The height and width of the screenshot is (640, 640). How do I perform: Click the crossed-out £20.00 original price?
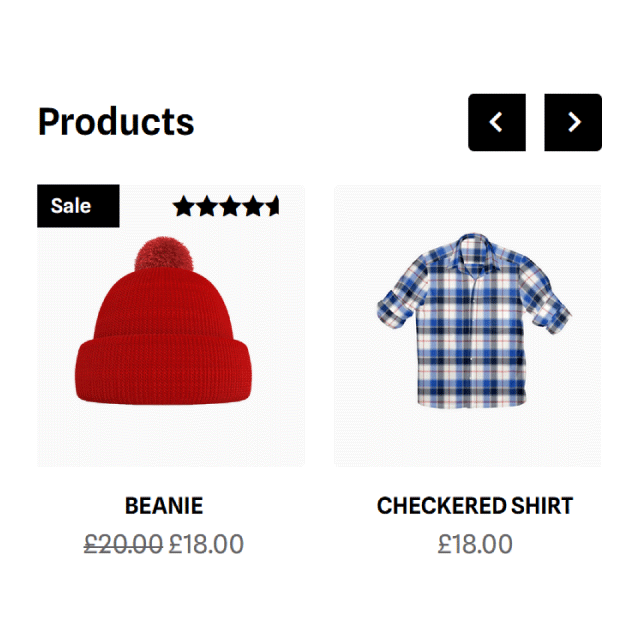click(x=123, y=544)
